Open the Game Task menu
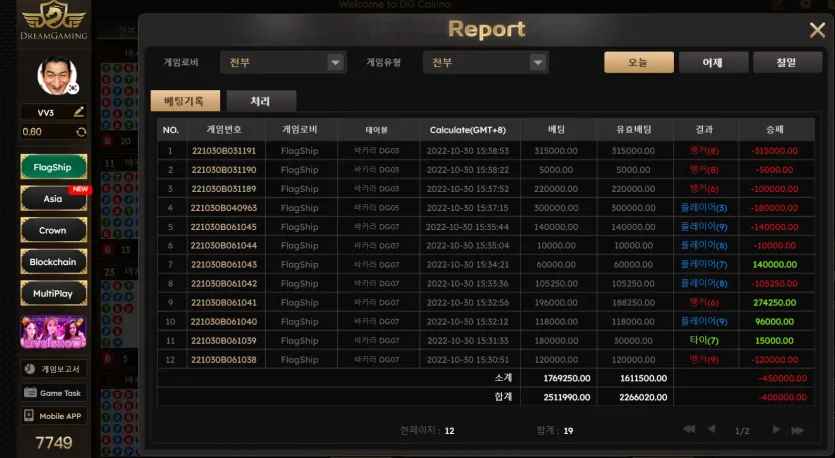Image resolution: width=835 pixels, height=458 pixels. click(x=53, y=393)
